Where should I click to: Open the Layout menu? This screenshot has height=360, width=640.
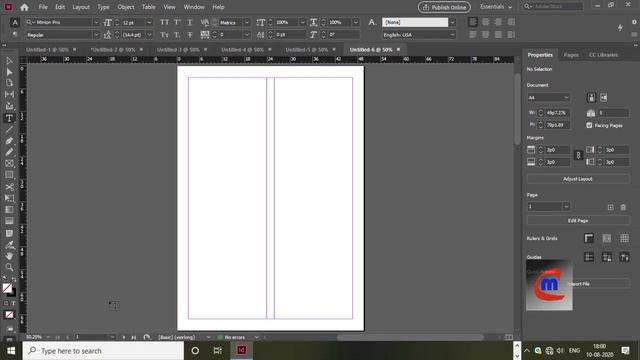click(81, 7)
